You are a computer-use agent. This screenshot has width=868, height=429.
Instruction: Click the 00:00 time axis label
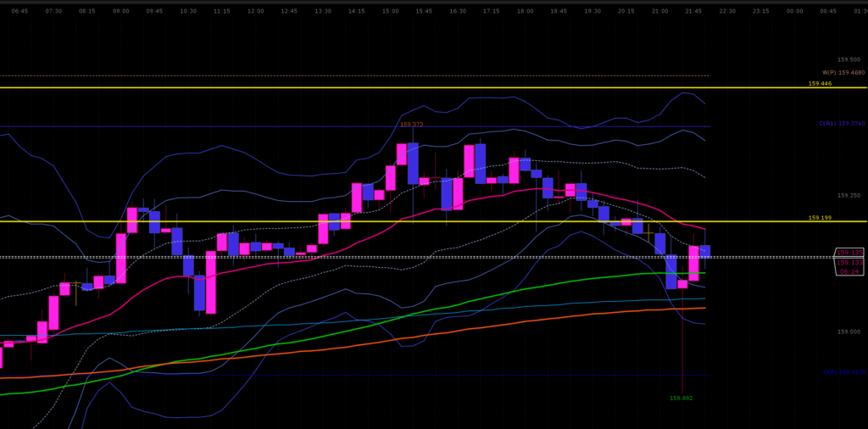pos(794,11)
